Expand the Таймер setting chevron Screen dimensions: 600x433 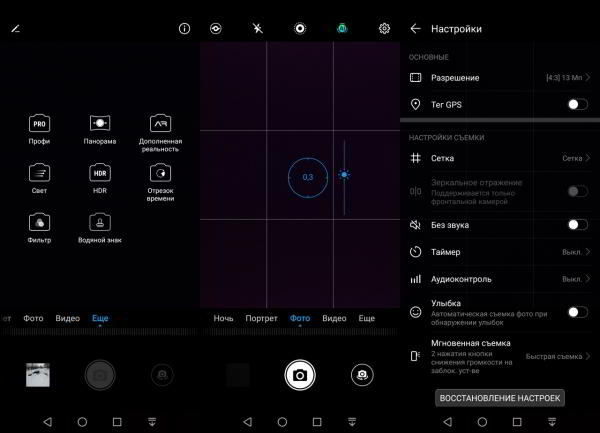[588, 252]
